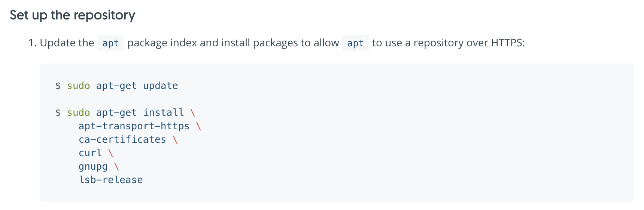Click "sudo" in the apt-get update line
The height and width of the screenshot is (210, 644).
78,86
